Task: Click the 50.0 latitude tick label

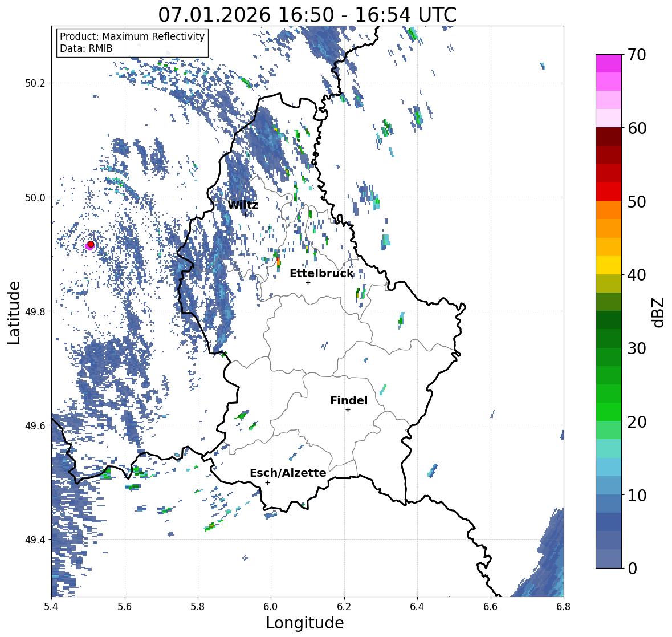Action: 35,198
